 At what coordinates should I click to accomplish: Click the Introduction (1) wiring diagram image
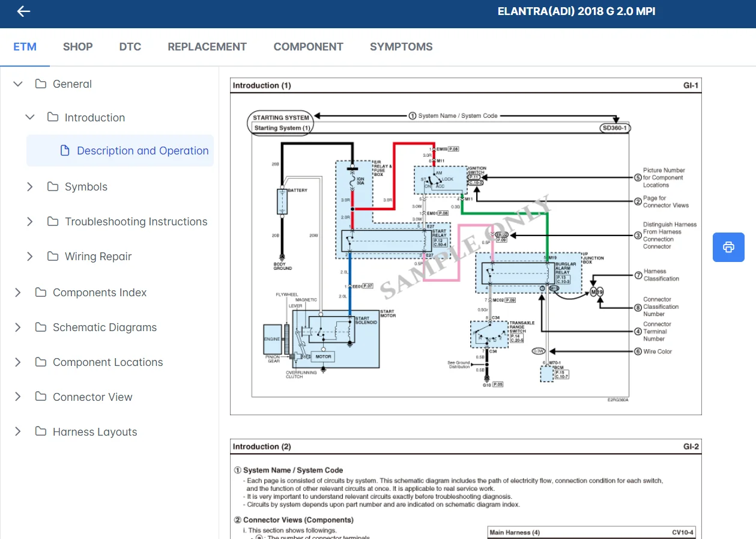pyautogui.click(x=465, y=246)
